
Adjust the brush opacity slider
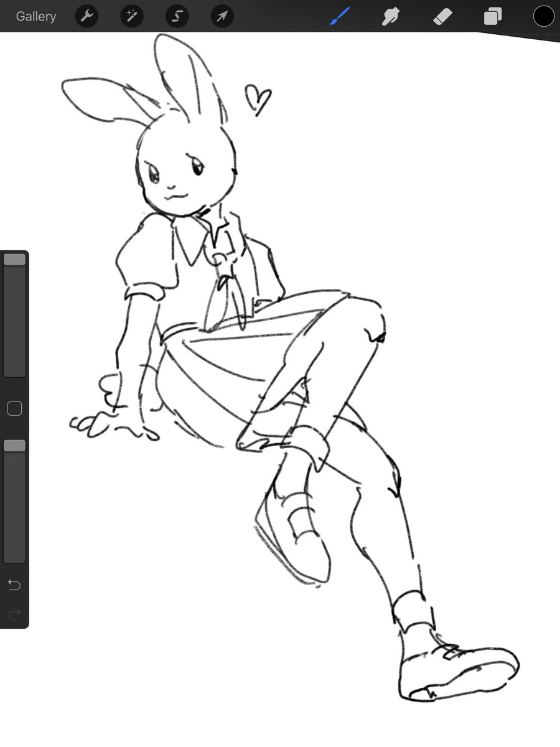[x=14, y=501]
